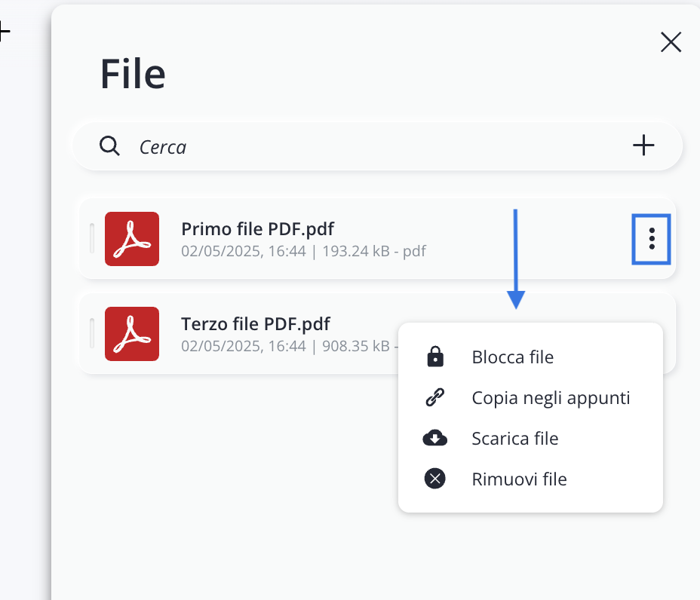Image resolution: width=700 pixels, height=600 pixels.
Task: Open the 'Terzo file PDF.pdf' file name
Action: tap(255, 324)
